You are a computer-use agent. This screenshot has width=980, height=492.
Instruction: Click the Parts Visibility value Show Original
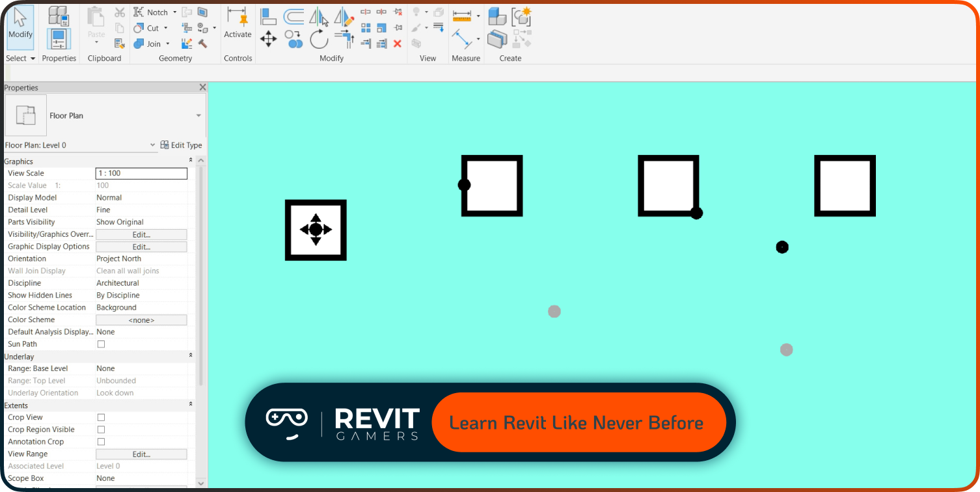[x=120, y=222]
